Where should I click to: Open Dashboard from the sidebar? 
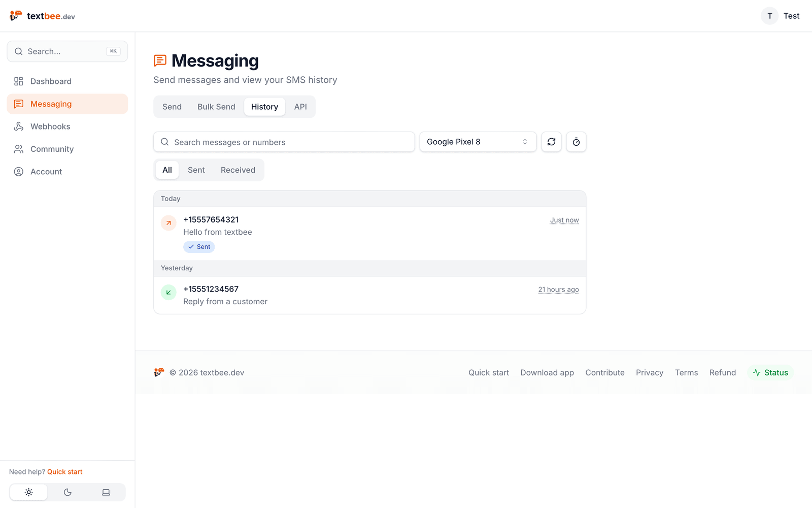(67, 81)
